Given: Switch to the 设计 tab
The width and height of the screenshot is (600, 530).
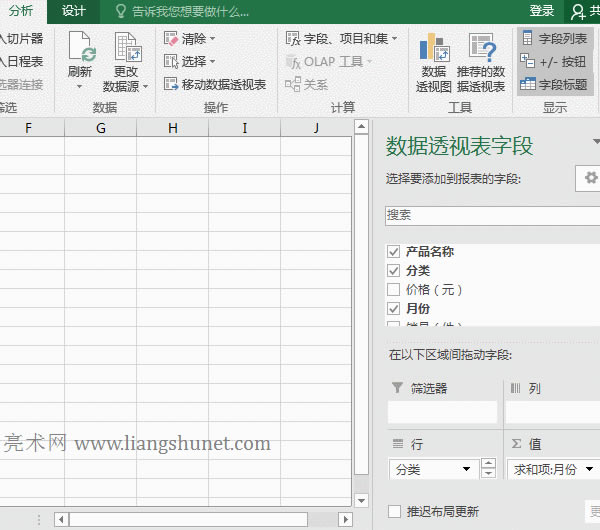Looking at the screenshot, I should pyautogui.click(x=73, y=11).
